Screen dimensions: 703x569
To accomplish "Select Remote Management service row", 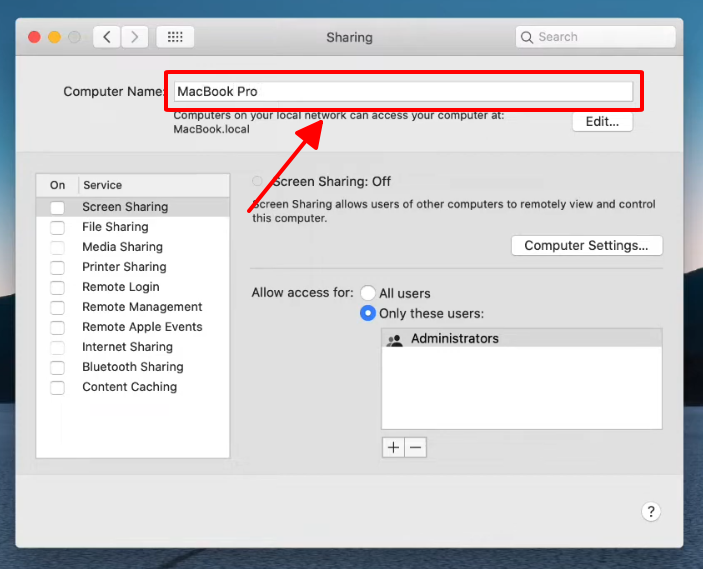I will [x=133, y=307].
